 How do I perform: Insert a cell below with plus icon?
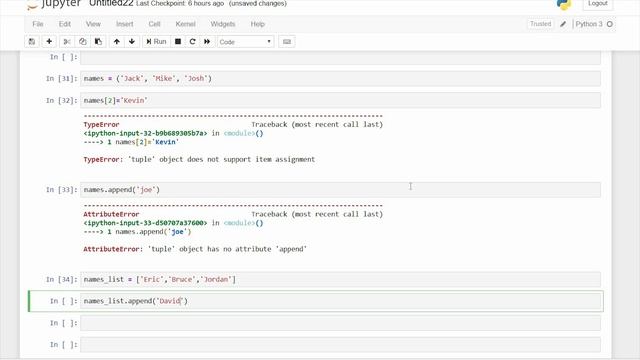(x=49, y=42)
